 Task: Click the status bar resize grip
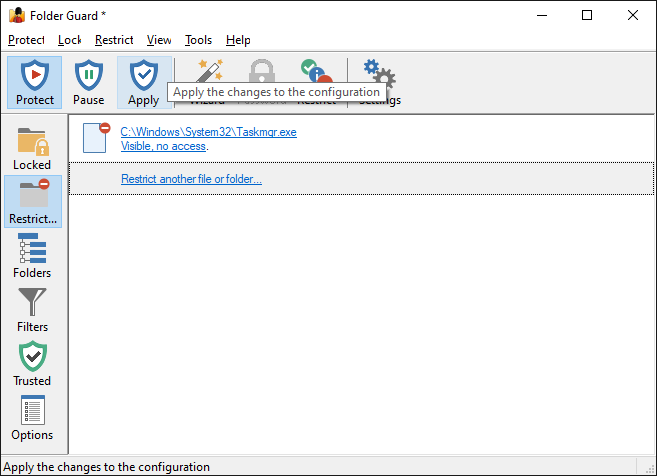(x=649, y=469)
